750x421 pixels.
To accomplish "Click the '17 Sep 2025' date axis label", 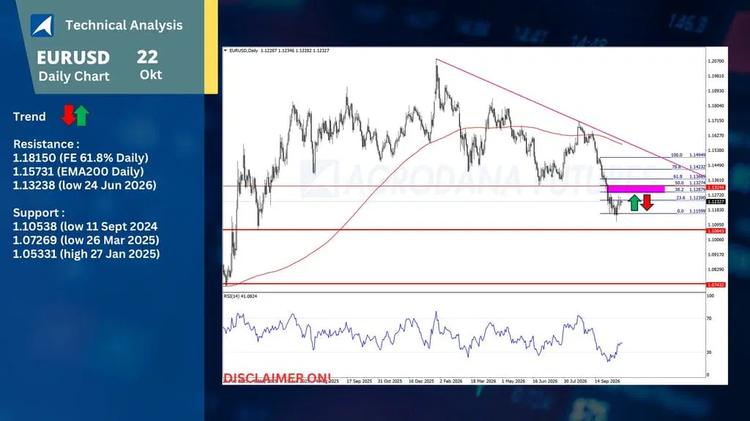I will click(x=359, y=381).
